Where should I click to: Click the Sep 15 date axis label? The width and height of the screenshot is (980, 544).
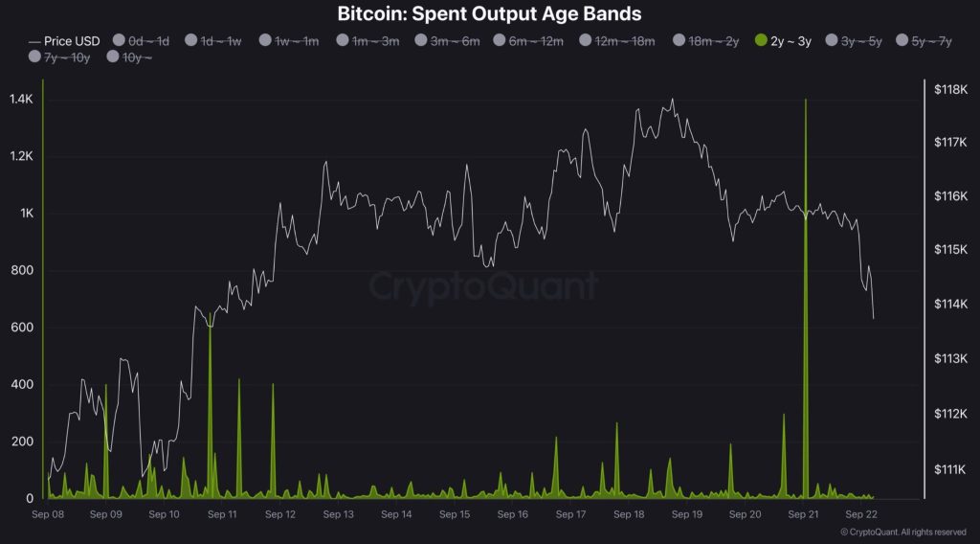pos(455,514)
